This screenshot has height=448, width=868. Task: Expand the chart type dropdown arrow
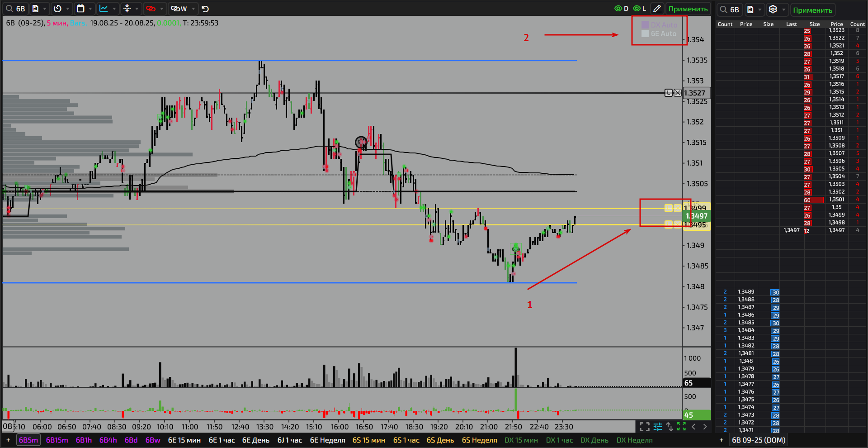pos(114,9)
